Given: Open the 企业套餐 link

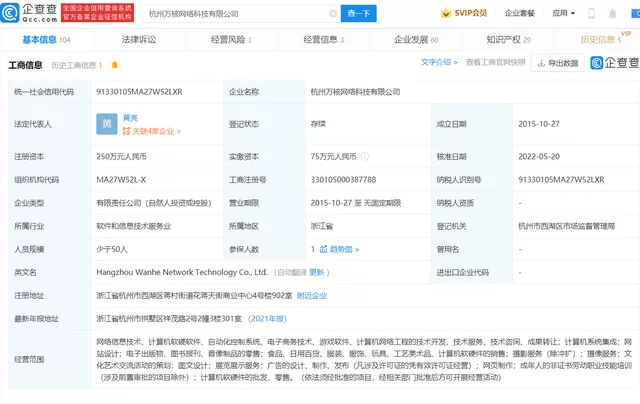Looking at the screenshot, I should [x=520, y=13].
